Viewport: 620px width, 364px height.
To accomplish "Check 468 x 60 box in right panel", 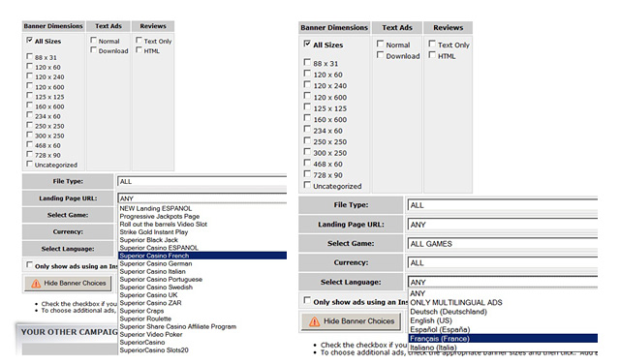I will [307, 163].
